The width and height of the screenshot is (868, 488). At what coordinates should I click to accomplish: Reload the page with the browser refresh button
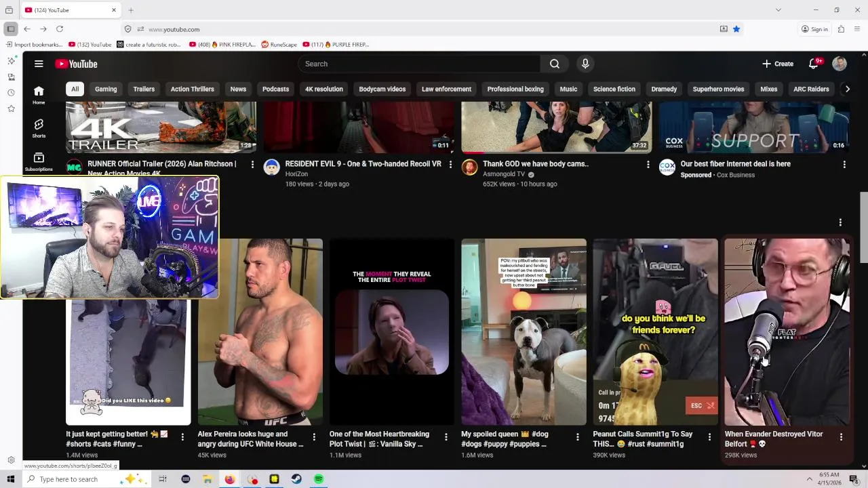point(60,29)
